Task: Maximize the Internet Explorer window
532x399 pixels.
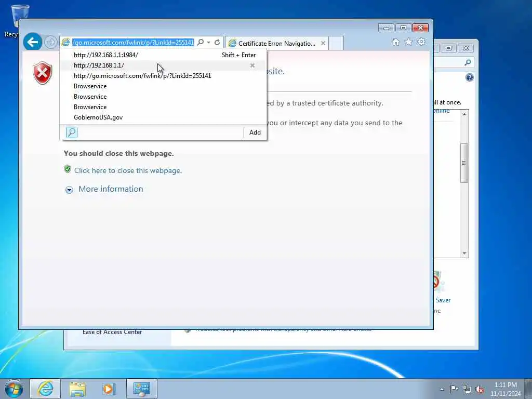Action: [403, 28]
